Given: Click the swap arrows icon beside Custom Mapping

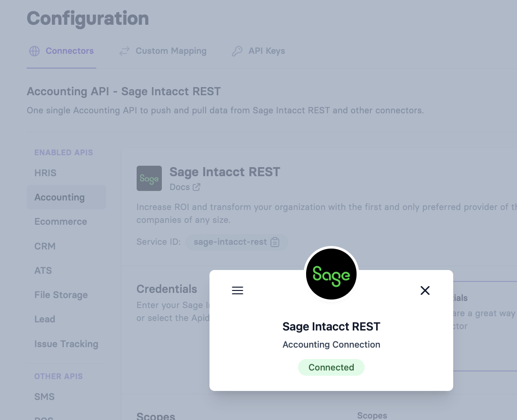Looking at the screenshot, I should (x=124, y=51).
